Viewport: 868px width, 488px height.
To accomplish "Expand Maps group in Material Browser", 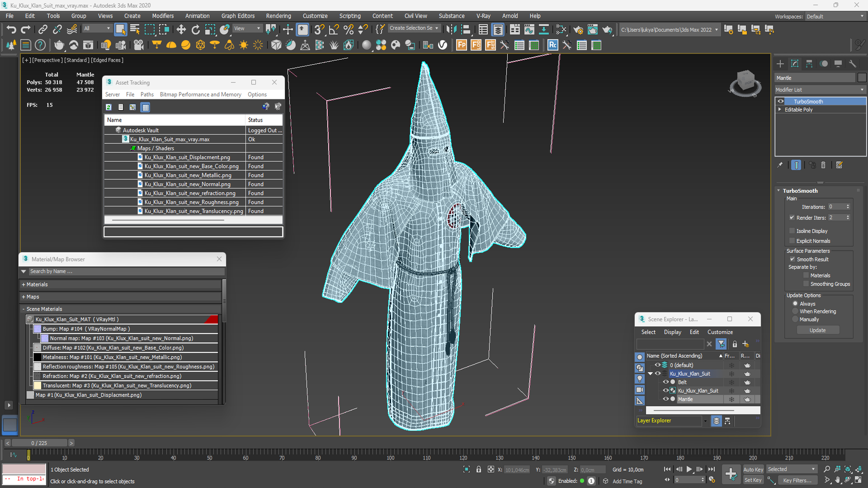I will (x=24, y=297).
